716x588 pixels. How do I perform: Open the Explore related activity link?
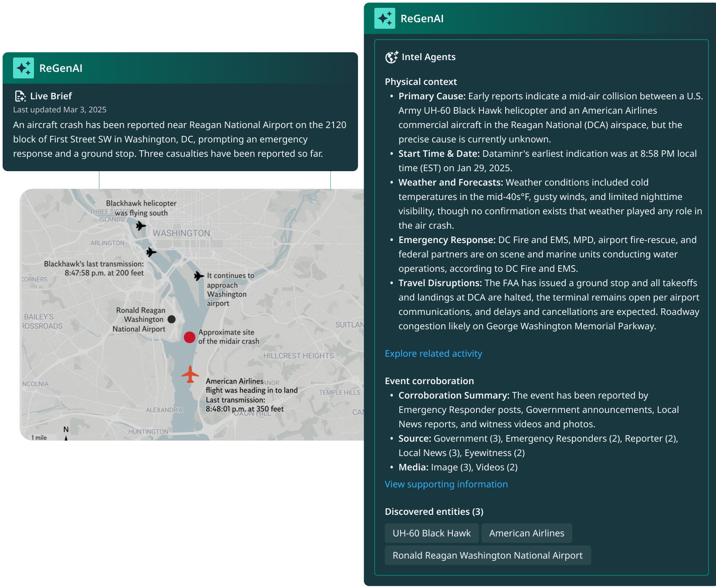[433, 354]
